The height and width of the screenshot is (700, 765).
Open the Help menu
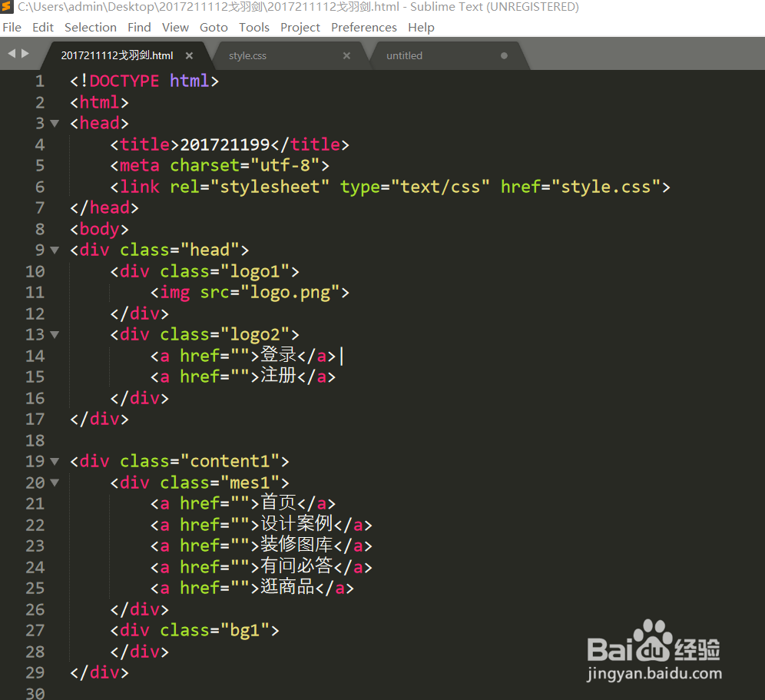click(x=421, y=28)
